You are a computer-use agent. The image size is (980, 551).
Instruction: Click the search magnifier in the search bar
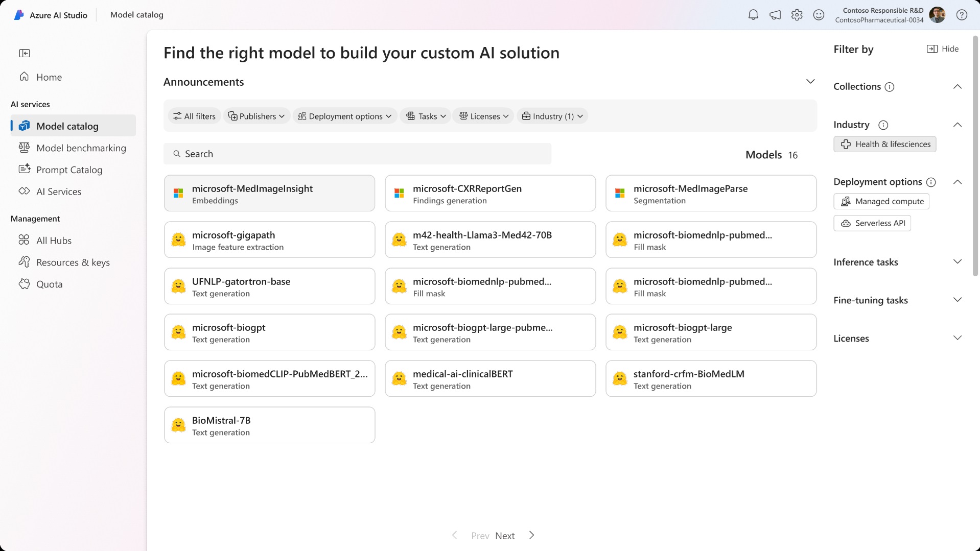[177, 153]
